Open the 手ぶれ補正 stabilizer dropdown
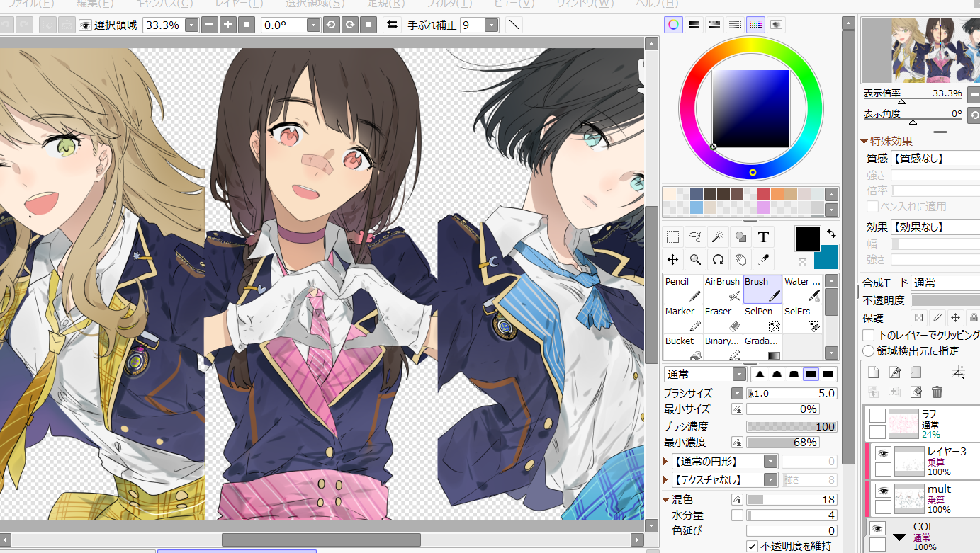 tap(492, 25)
